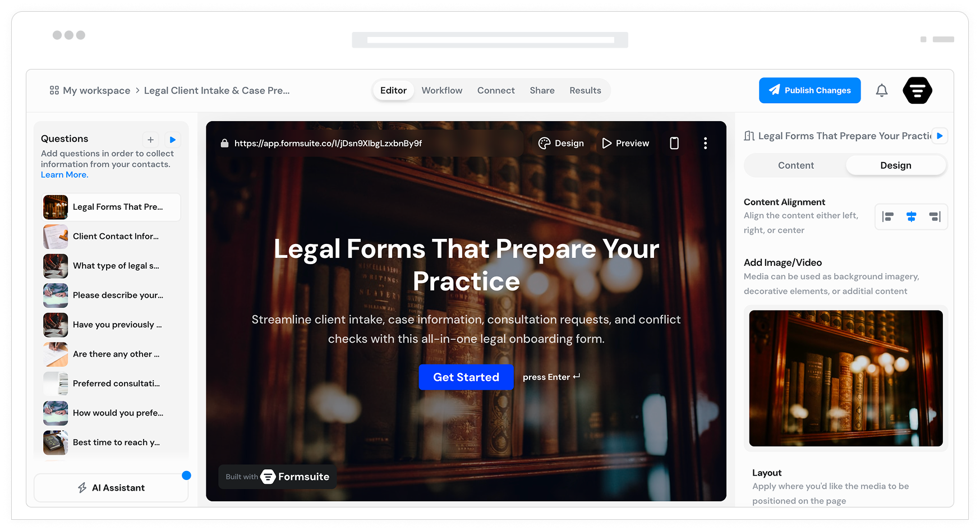Add a new question with plus icon
The image size is (980, 531).
(x=150, y=140)
